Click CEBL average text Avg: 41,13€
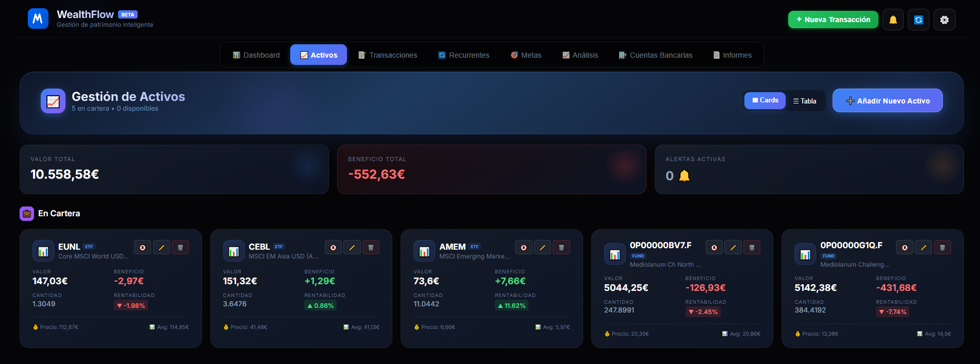980x364 pixels. [x=361, y=327]
